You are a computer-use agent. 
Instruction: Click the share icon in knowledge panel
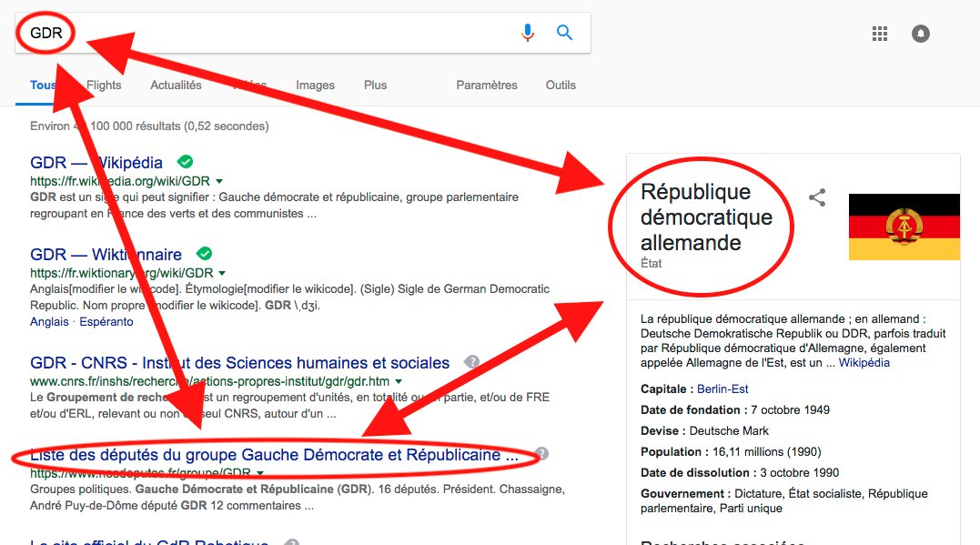coord(817,197)
